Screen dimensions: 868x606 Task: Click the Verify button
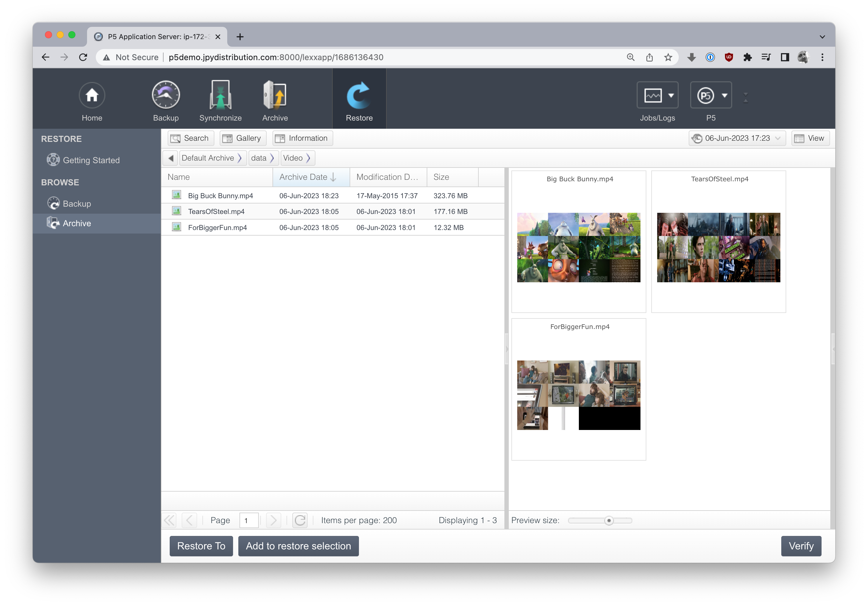(x=801, y=546)
